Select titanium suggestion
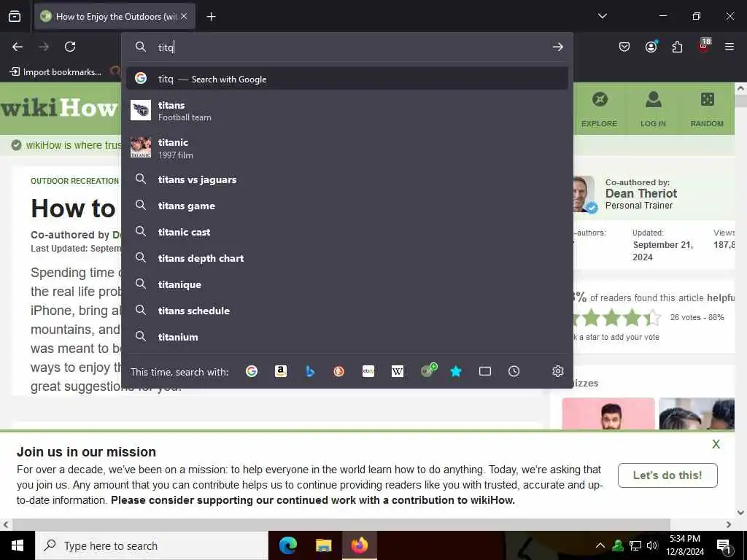Viewport: 747px width, 560px height. tap(347, 337)
